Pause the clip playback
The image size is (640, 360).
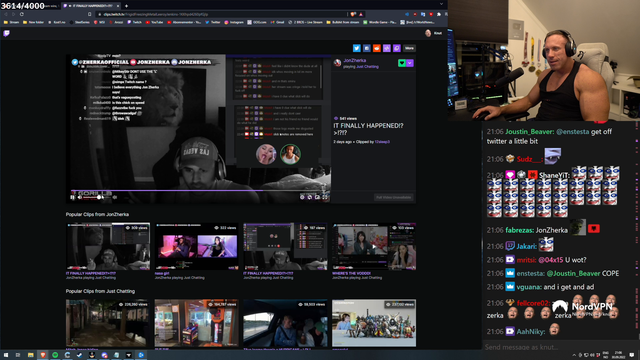click(x=73, y=198)
